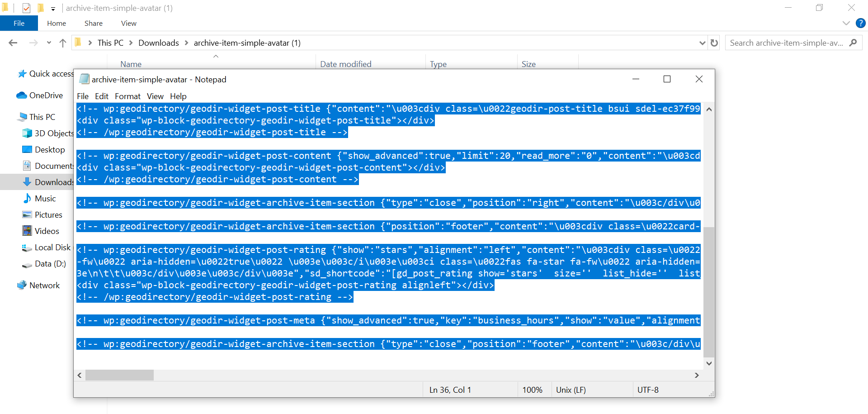Open Pictures folder in sidebar
The width and height of the screenshot is (868, 414).
[x=42, y=215]
